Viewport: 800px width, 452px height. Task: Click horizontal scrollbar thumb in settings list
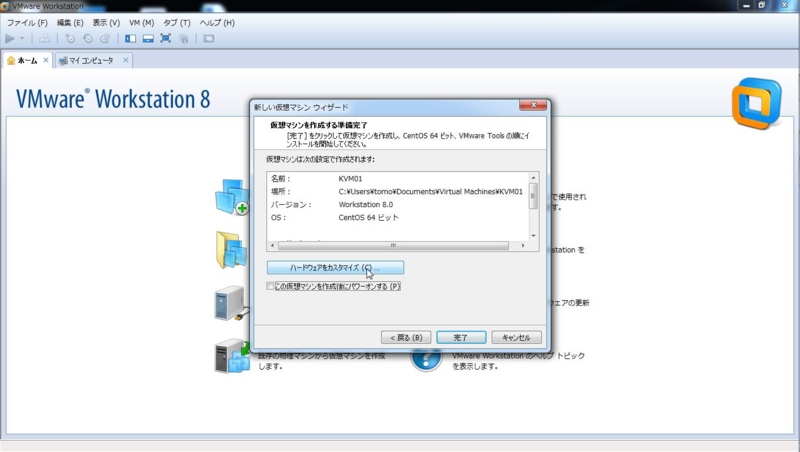[393, 246]
